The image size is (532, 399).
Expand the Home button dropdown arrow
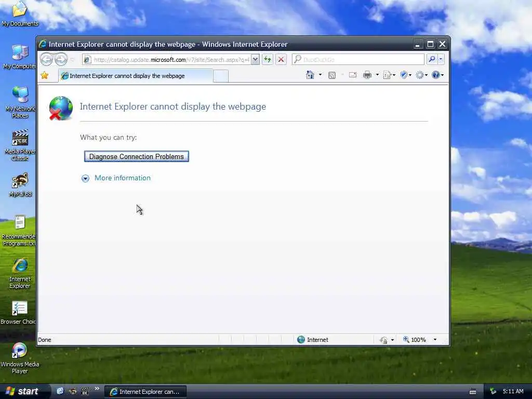point(320,75)
